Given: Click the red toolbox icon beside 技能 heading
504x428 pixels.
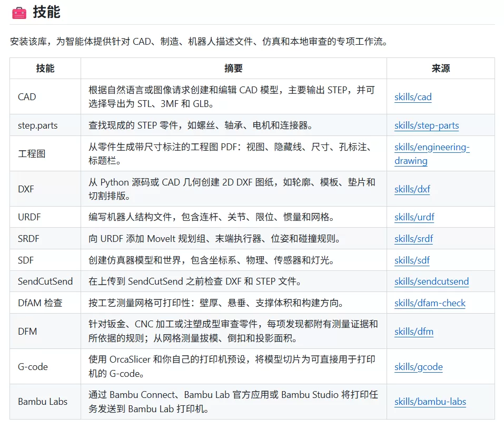Looking at the screenshot, I should tap(19, 13).
